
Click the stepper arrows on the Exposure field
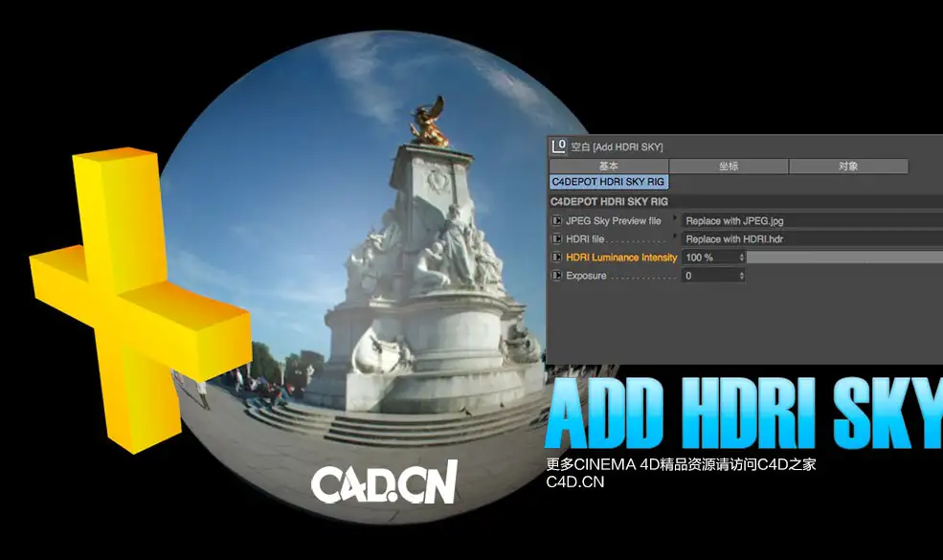pyautogui.click(x=742, y=276)
